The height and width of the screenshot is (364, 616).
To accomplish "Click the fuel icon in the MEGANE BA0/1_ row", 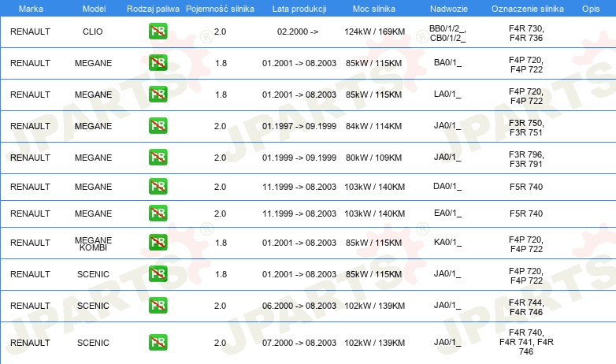I will point(158,63).
